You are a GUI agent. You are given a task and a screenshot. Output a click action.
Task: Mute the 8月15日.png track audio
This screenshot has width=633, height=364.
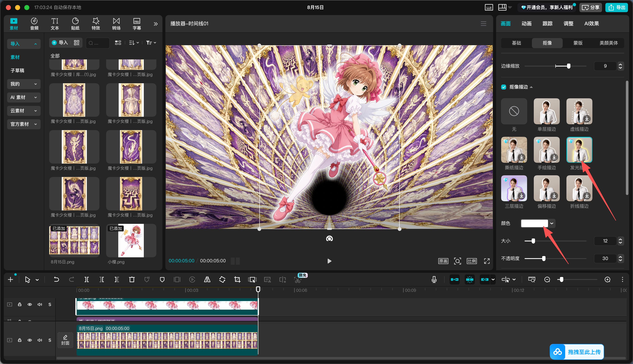[40, 340]
